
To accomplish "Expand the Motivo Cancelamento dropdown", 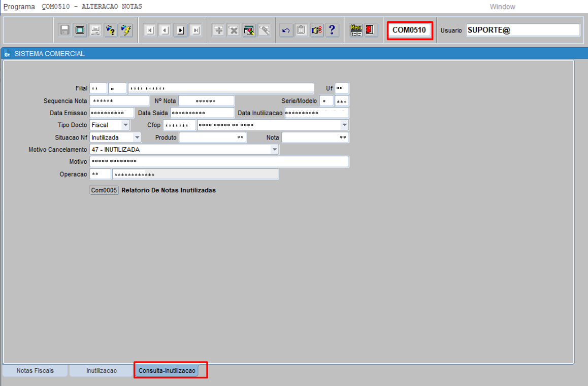I will pos(274,150).
